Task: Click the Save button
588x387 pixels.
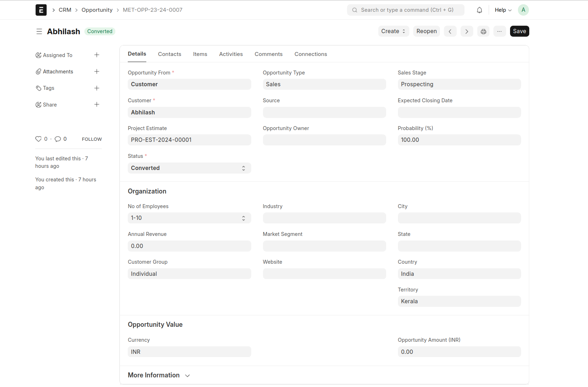Action: pos(519,31)
